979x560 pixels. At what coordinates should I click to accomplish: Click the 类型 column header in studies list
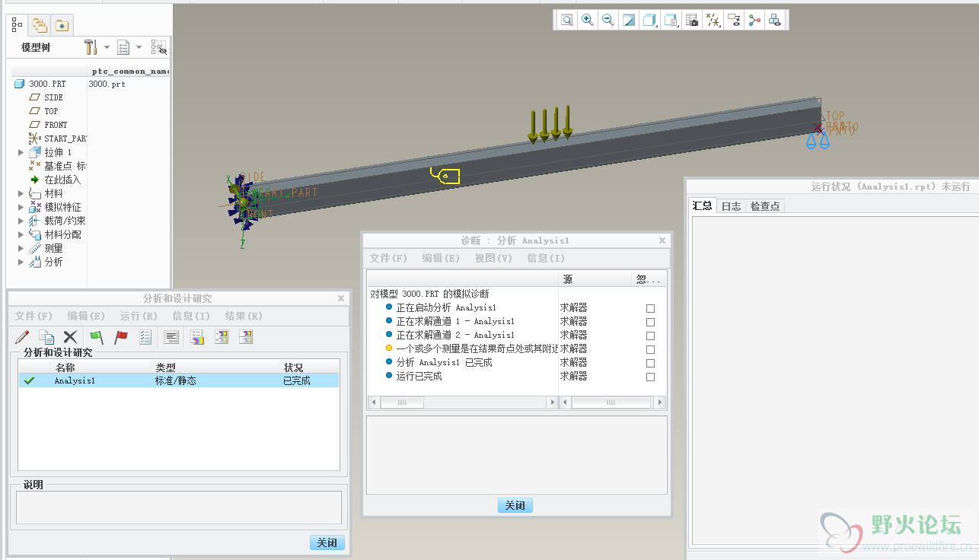215,367
